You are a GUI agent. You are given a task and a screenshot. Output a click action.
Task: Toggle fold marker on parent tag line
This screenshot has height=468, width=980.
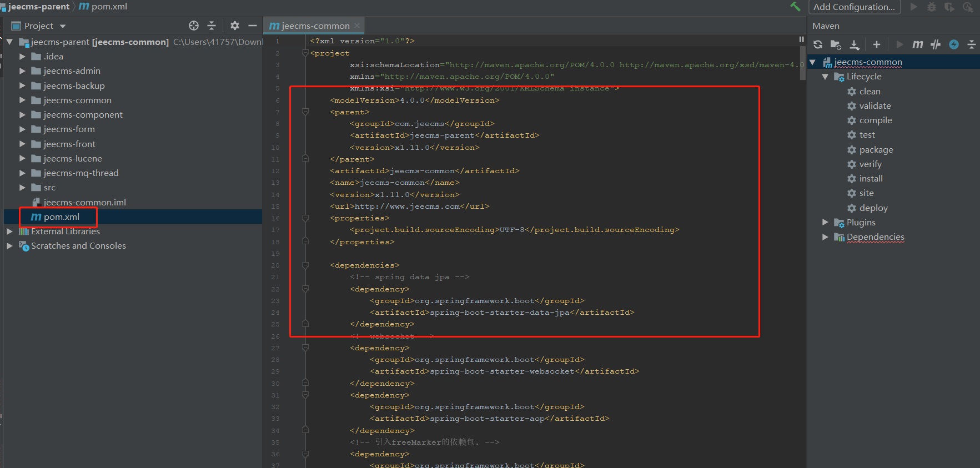click(305, 112)
